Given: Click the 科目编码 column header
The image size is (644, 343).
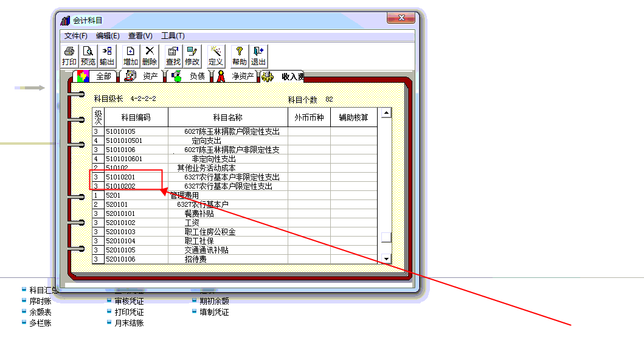Looking at the screenshot, I should (136, 117).
